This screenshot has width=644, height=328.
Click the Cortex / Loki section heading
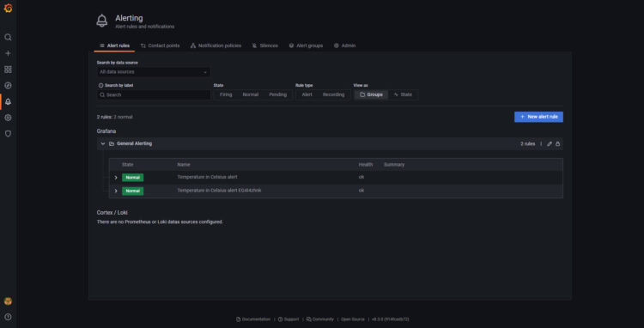click(x=112, y=213)
